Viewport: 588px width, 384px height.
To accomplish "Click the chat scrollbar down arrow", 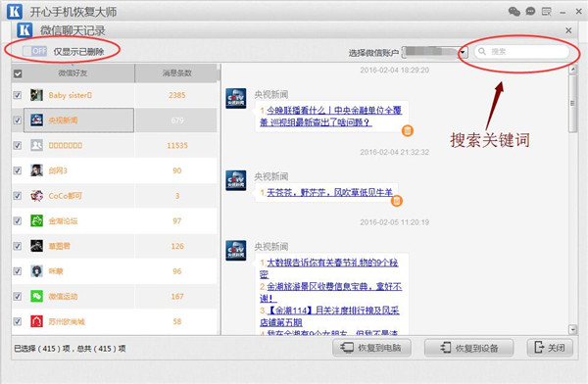I will tap(572, 329).
